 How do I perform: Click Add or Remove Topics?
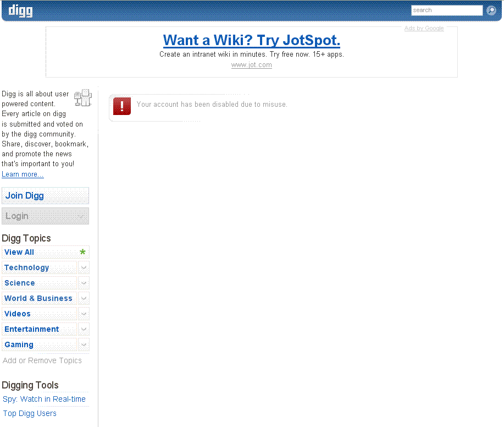point(42,361)
